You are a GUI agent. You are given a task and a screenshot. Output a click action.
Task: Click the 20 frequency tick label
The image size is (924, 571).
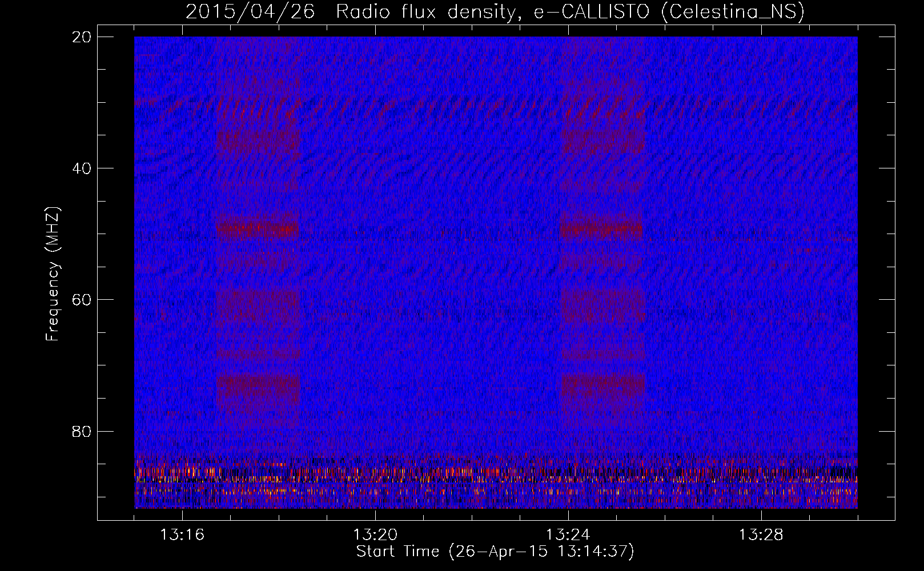tap(81, 37)
